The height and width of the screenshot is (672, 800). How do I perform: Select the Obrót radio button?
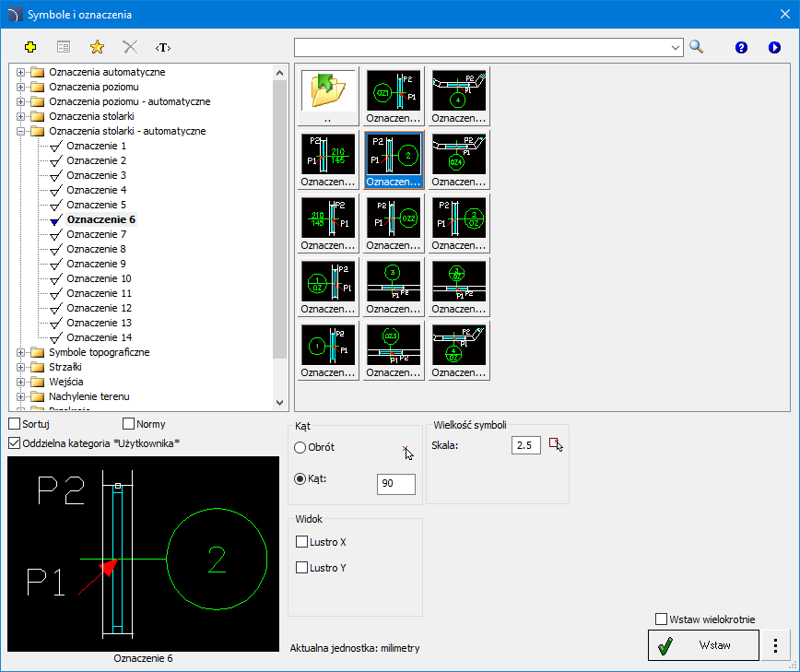pyautogui.click(x=300, y=447)
